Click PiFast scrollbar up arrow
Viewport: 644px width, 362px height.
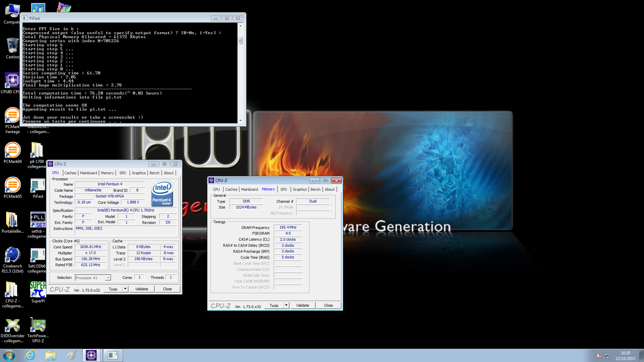(240, 25)
